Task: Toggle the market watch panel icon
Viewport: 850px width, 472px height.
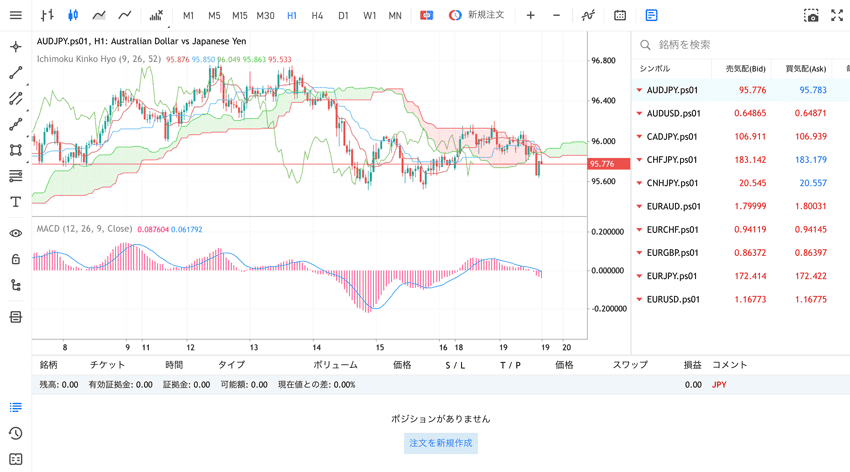Action: pyautogui.click(x=651, y=15)
